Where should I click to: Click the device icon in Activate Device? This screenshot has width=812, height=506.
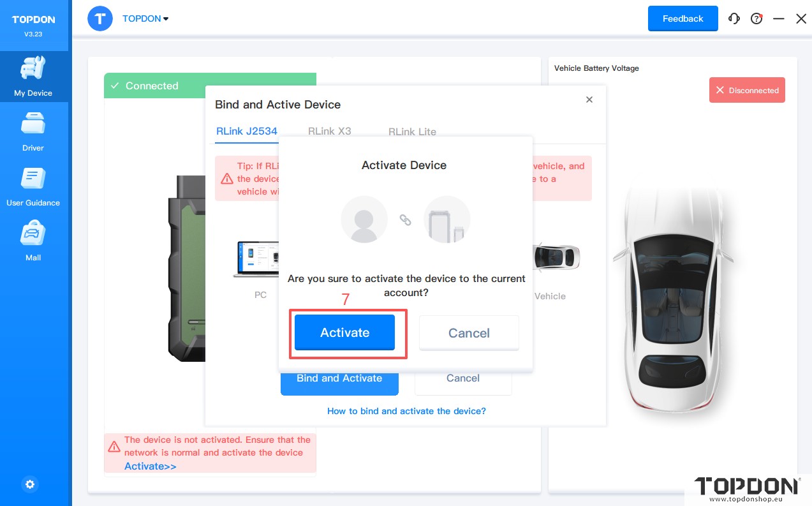pyautogui.click(x=447, y=220)
